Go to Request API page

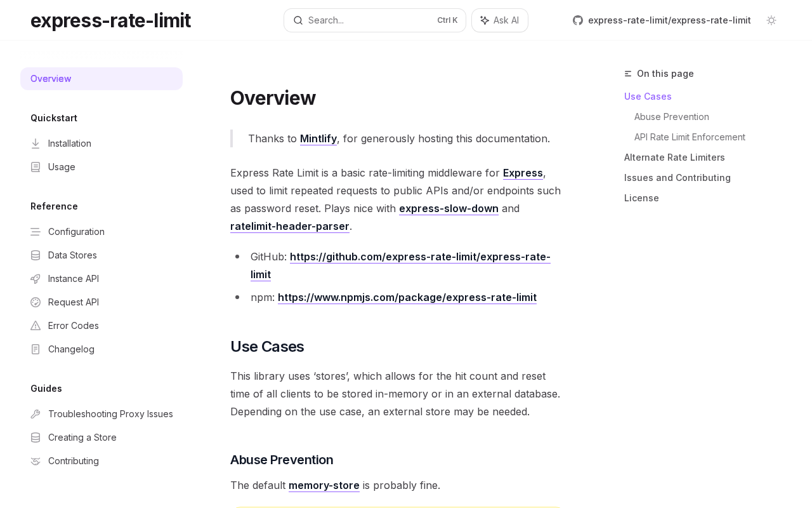tap(74, 302)
